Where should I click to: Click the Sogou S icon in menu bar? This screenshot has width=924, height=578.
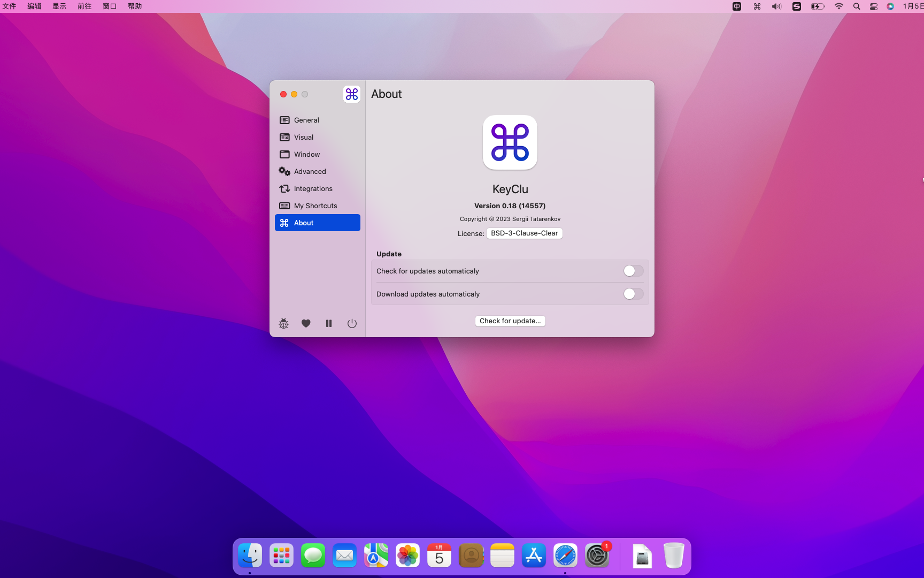pos(797,6)
